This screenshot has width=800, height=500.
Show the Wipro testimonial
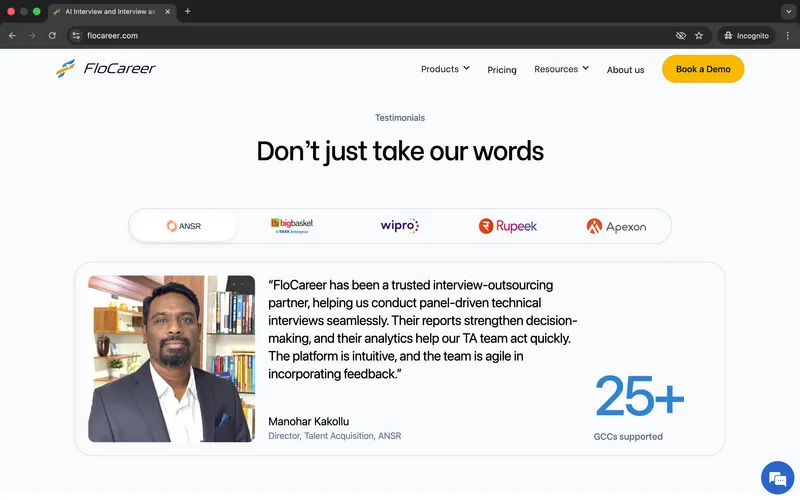[x=400, y=226]
